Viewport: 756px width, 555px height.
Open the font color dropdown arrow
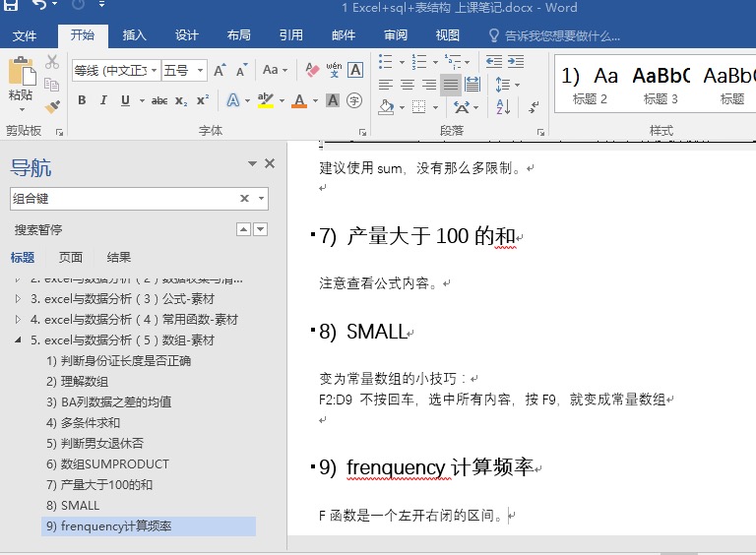(x=315, y=100)
